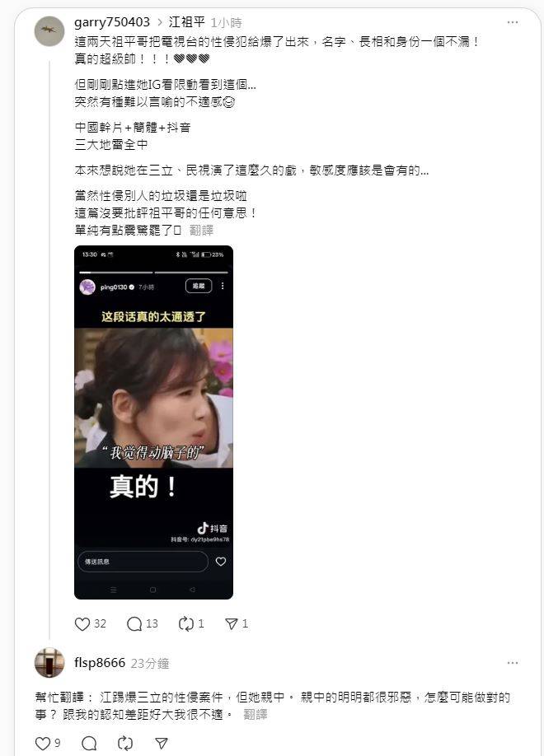This screenshot has width=544, height=756.
Task: Open three-dot menu inside the story screenshot
Action: [x=223, y=286]
